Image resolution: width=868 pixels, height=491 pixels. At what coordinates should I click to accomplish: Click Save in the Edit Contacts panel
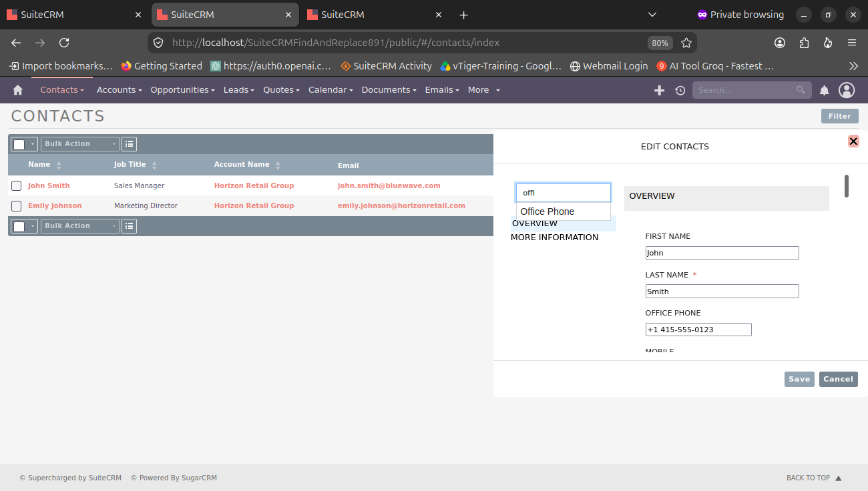point(799,379)
